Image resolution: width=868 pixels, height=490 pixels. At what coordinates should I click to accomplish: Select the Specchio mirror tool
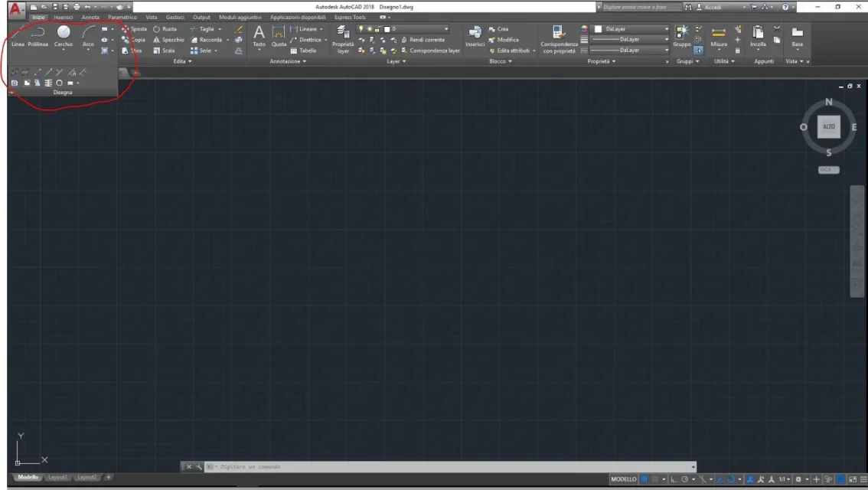[x=168, y=40]
